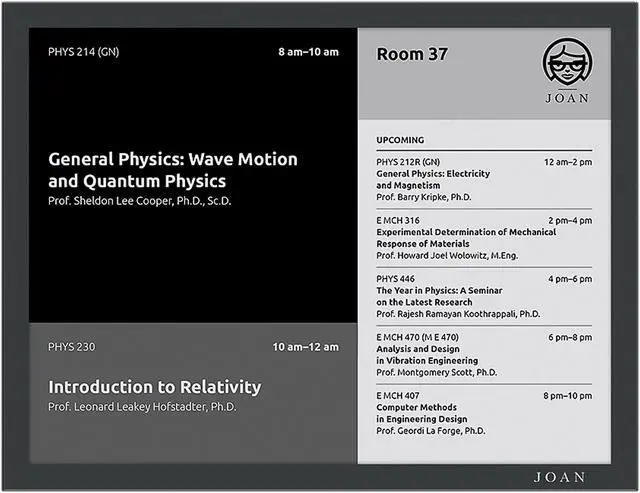Click the 8 am–10 am time slot
The image size is (640, 493).
click(308, 52)
